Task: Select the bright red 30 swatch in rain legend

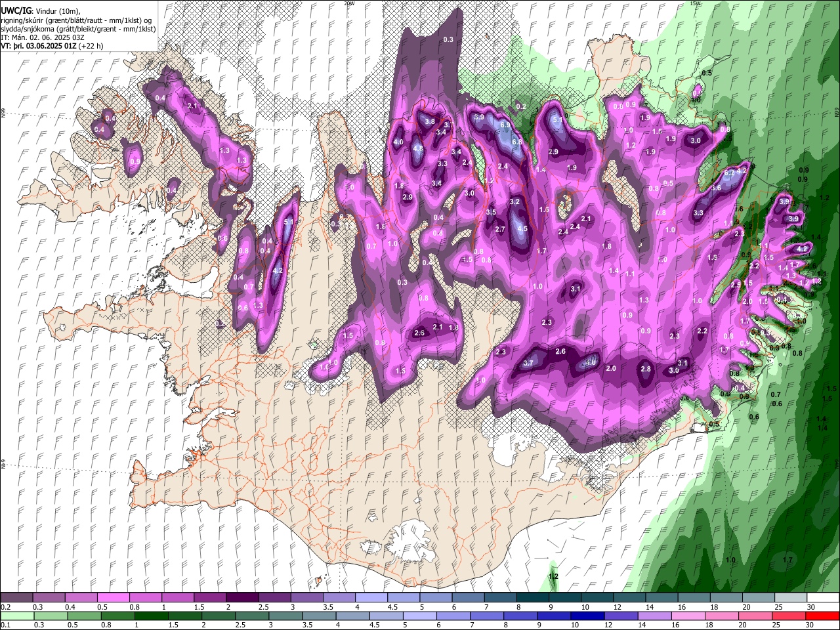Action: pyautogui.click(x=823, y=616)
